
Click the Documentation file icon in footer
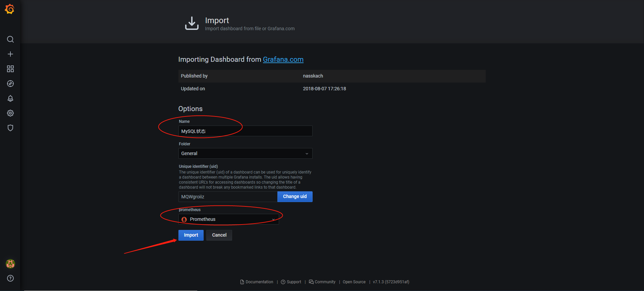coord(242,282)
